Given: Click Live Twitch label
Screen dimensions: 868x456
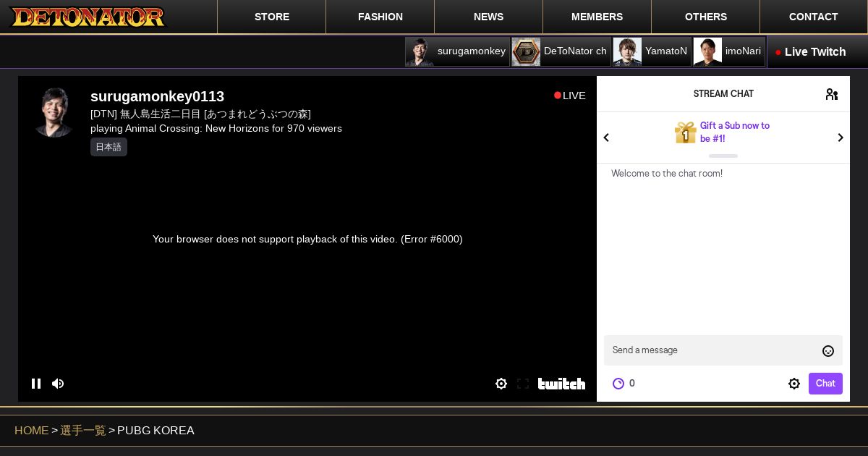Looking at the screenshot, I should pyautogui.click(x=815, y=52).
